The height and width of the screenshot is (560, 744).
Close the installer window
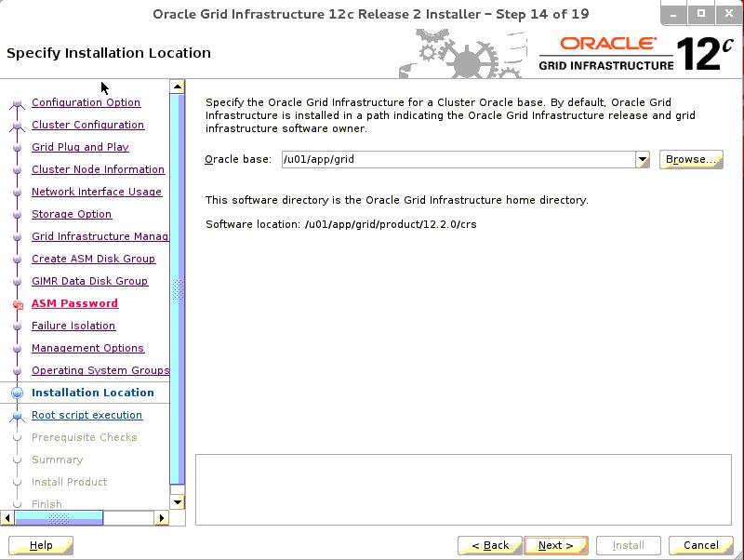tap(728, 14)
